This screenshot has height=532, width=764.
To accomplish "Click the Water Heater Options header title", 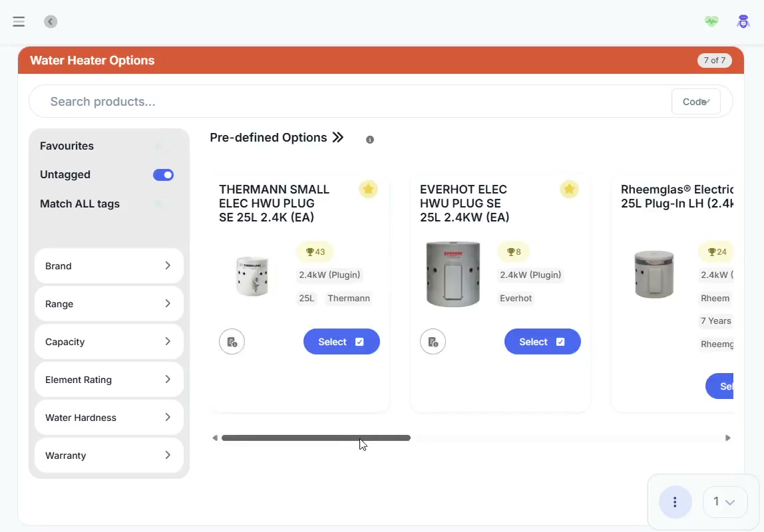I will 92,61.
